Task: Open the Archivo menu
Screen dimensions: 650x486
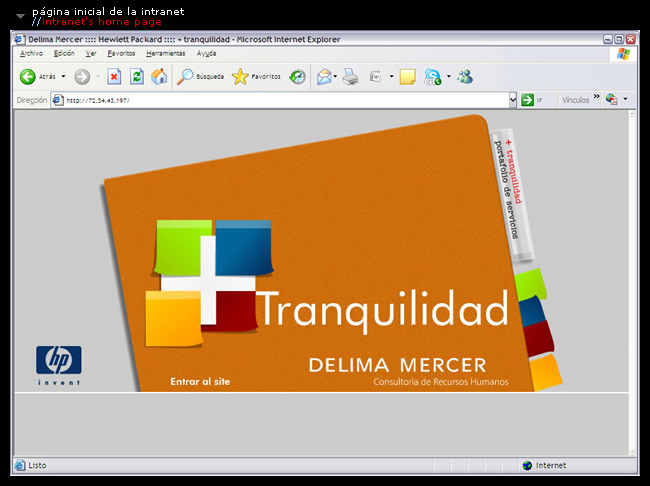Action: 31,53
